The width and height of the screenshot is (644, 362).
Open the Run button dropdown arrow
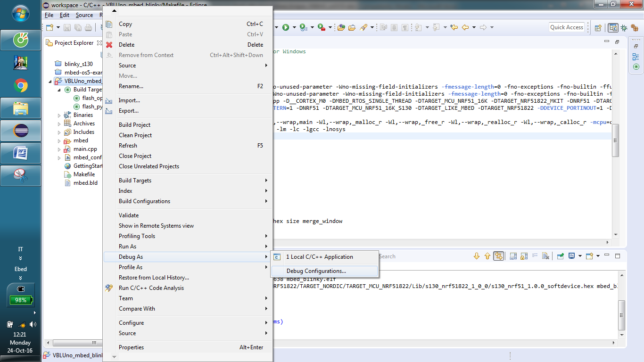[x=294, y=27]
